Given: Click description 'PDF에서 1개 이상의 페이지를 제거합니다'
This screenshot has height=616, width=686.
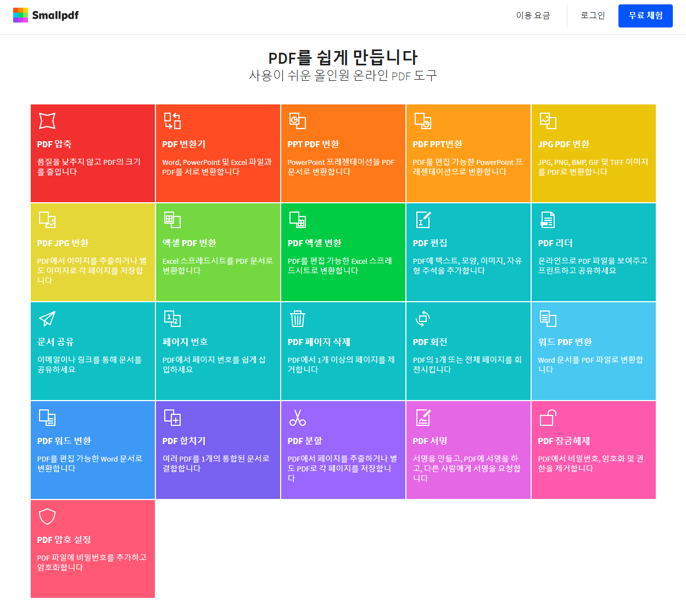Looking at the screenshot, I should coord(341,364).
